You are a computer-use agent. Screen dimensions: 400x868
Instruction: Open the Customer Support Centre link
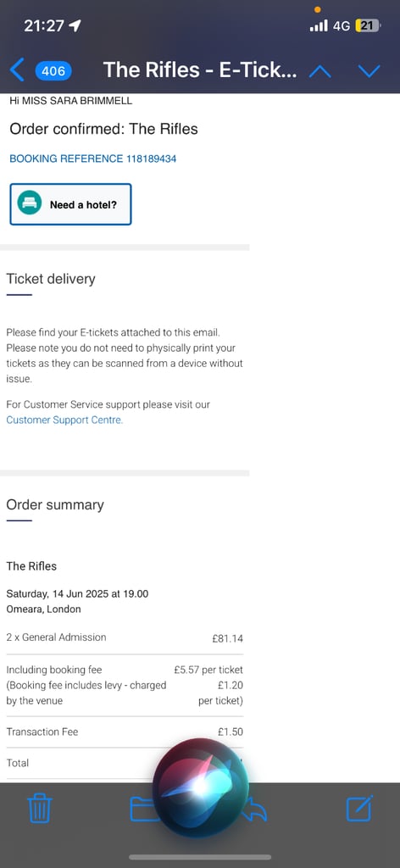tap(64, 420)
